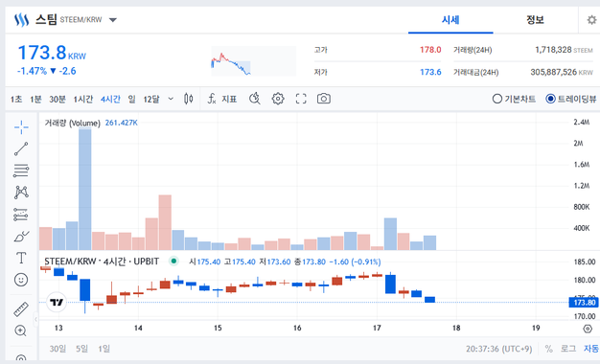Take a chart snapshot with camera icon
This screenshot has width=600, height=364.
point(324,99)
